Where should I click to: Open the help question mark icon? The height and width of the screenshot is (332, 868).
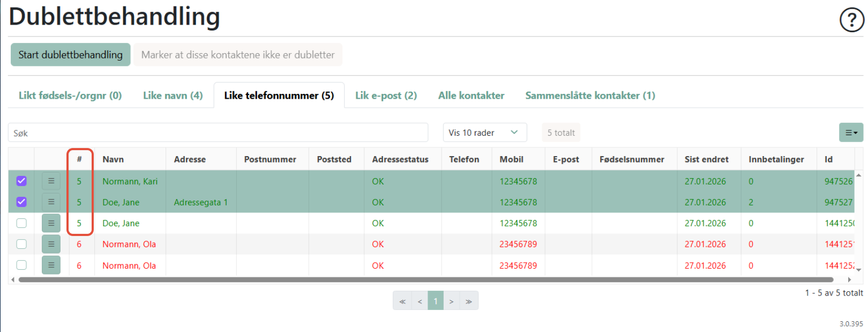tap(851, 20)
